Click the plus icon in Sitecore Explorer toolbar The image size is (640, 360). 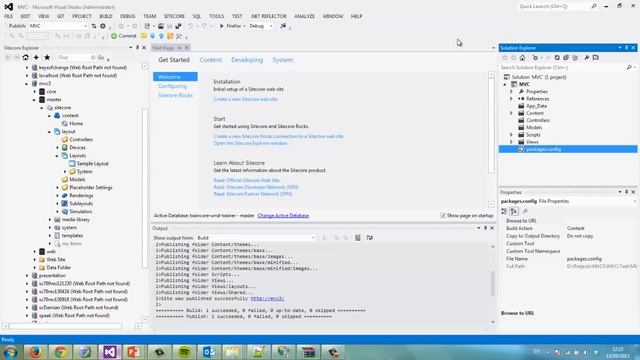[36, 58]
